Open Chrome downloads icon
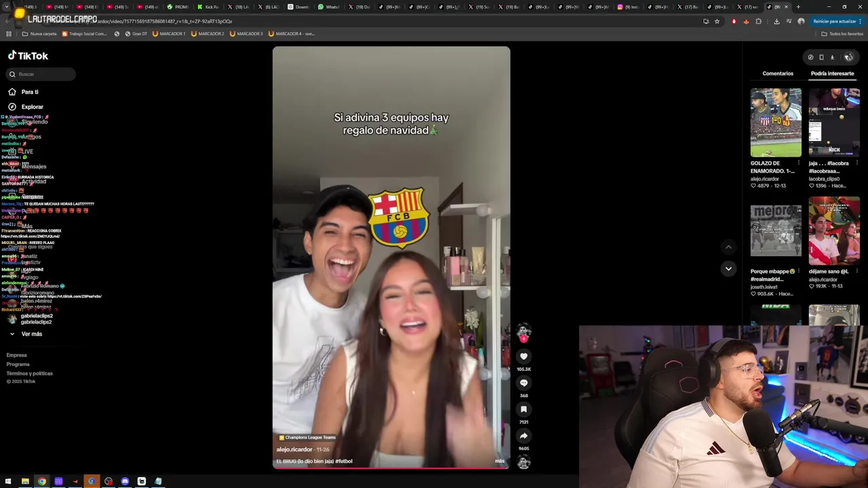Screen dimensions: 868x488 point(776,21)
